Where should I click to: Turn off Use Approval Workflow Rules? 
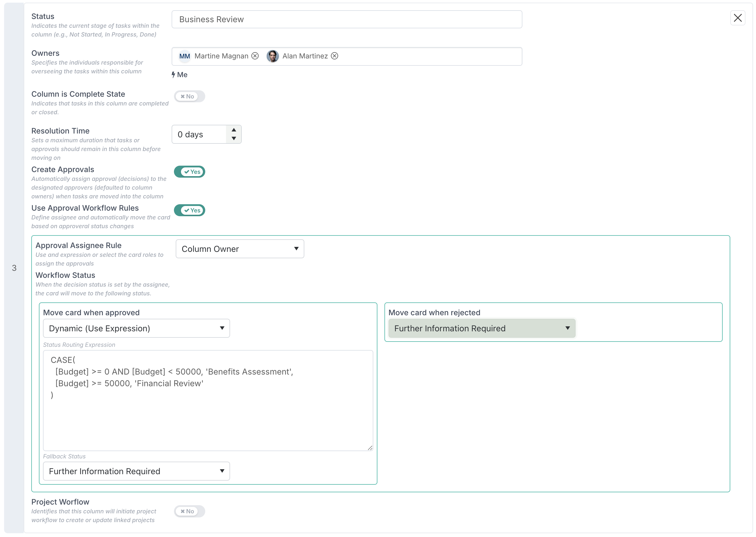click(189, 210)
